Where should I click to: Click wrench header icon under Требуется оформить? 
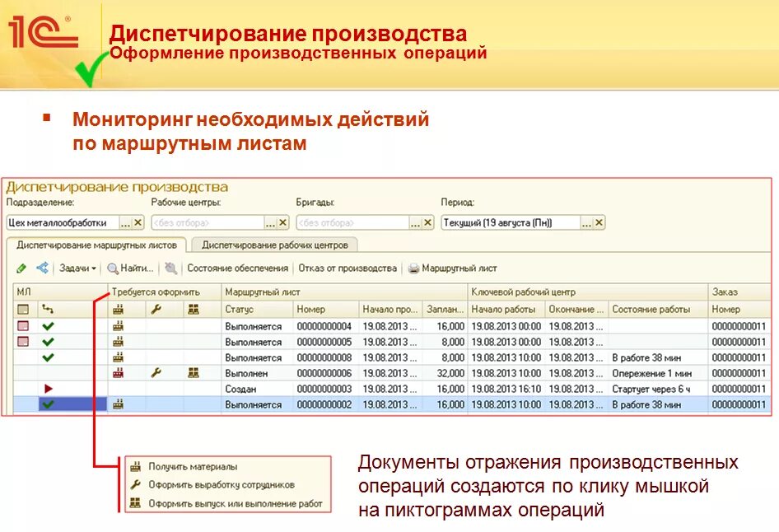click(156, 309)
